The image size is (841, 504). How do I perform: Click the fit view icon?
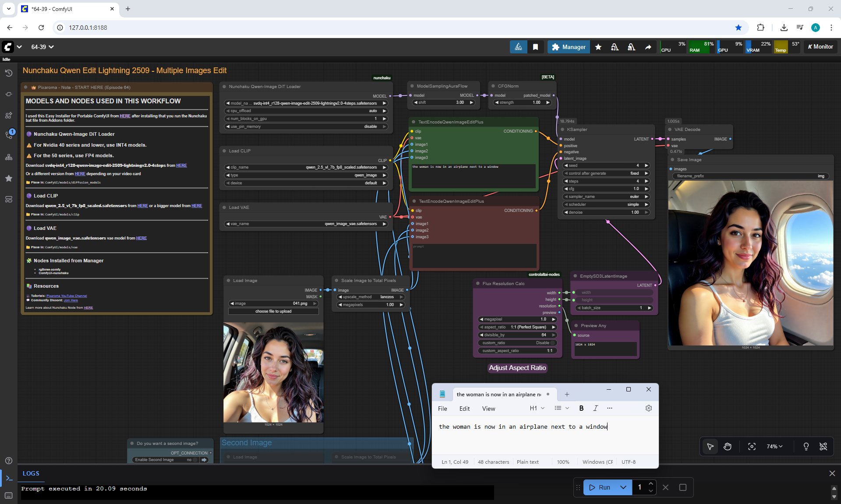pyautogui.click(x=752, y=446)
